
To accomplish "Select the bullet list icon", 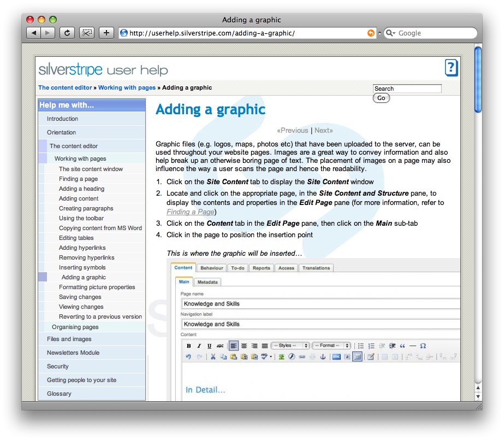I will coord(361,345).
